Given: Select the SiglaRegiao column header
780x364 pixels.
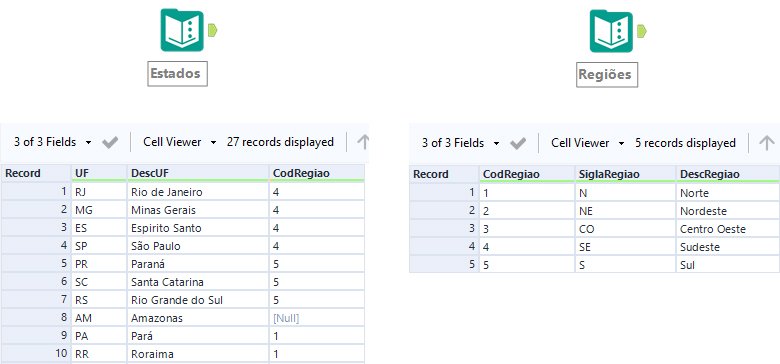Looking at the screenshot, I should click(625, 174).
